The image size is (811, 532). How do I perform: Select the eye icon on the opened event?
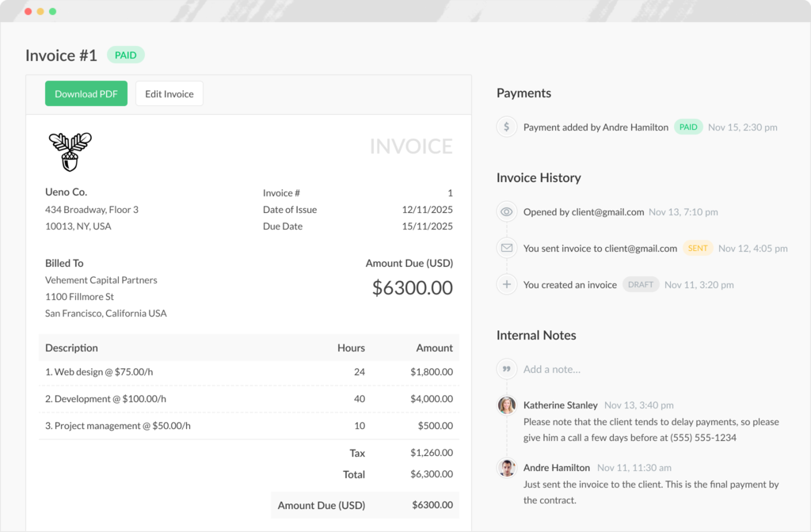507,211
